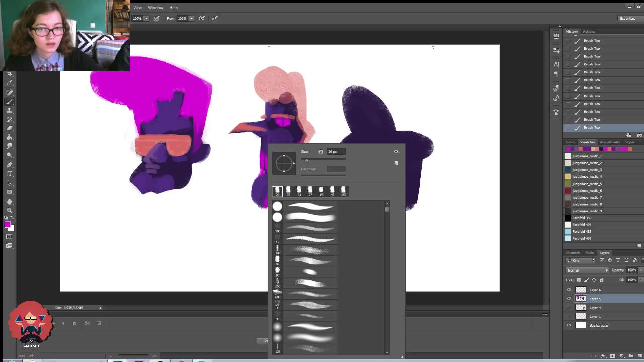Open the layer Fill slider dropdown

point(640,280)
